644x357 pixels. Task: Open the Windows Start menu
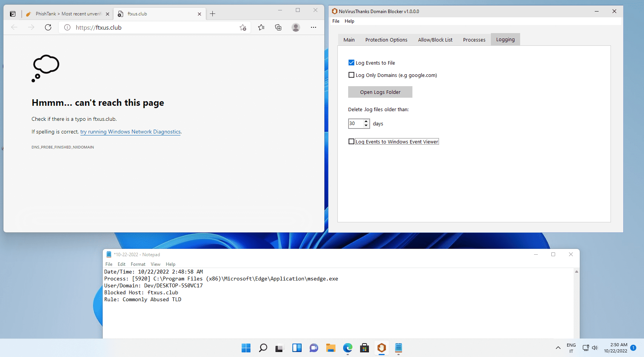[246, 348]
